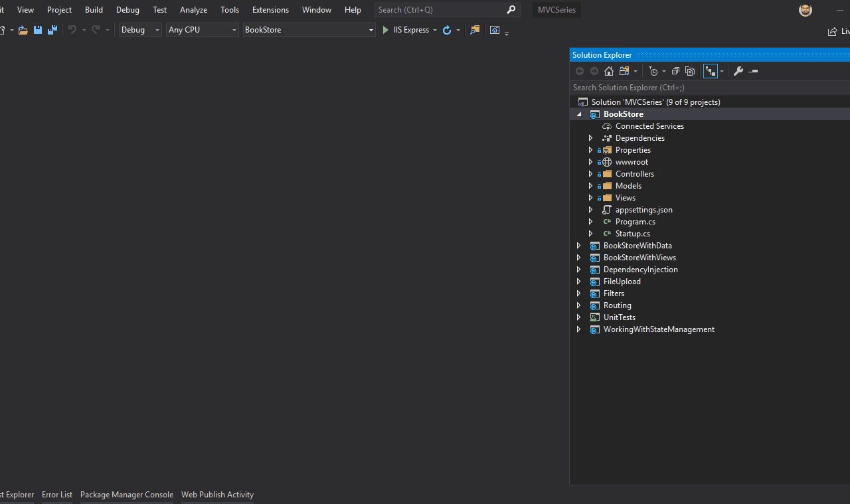Open Properties via the wrench icon
Screen dimensions: 850x504
point(738,71)
